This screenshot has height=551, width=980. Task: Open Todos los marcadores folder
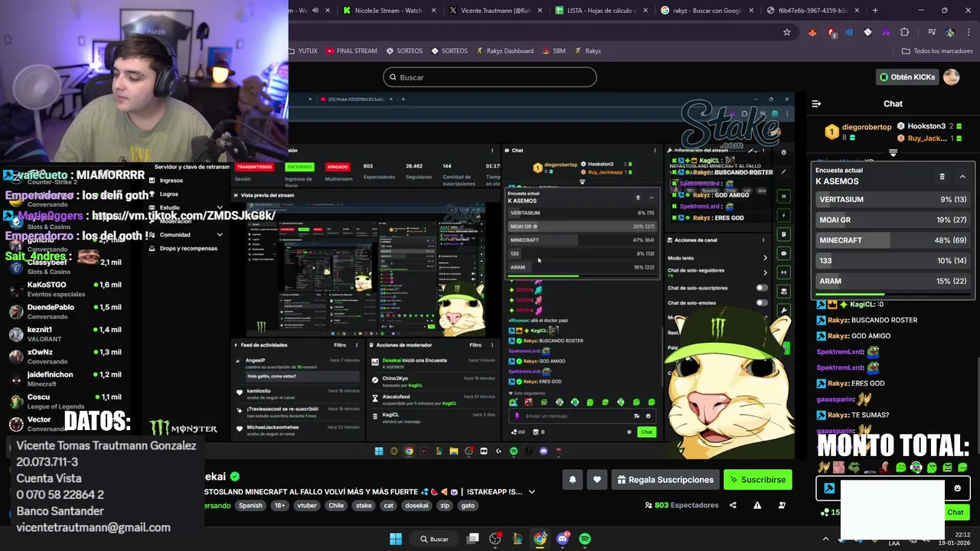937,51
